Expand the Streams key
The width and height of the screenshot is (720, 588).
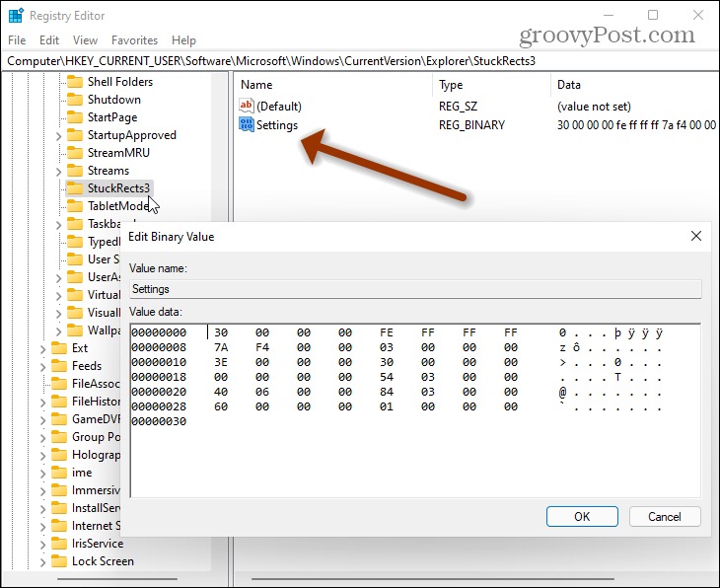tap(58, 172)
